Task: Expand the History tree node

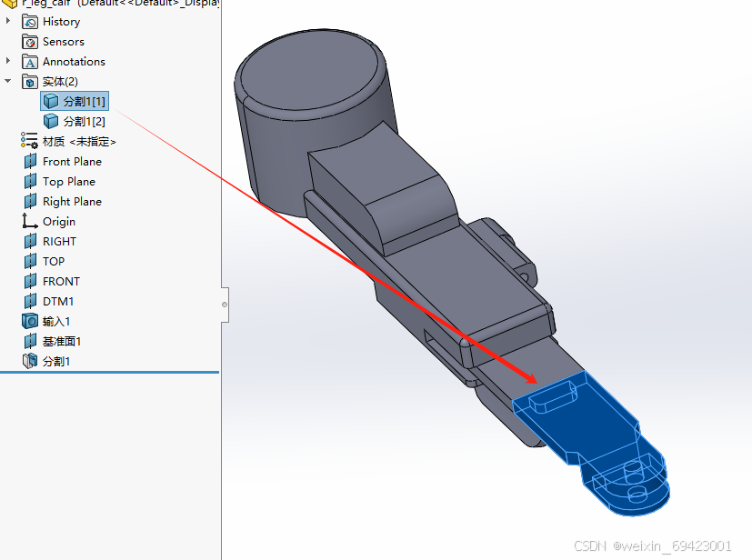Action: (7, 21)
